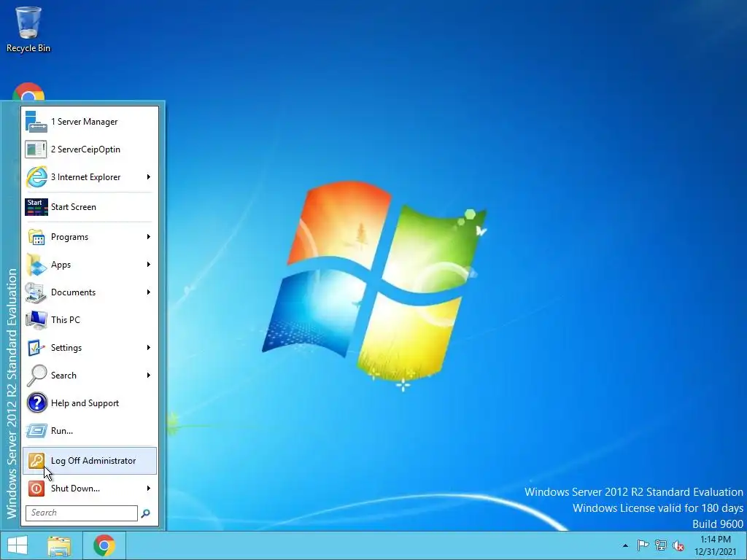Screen dimensions: 747x560
Task: Click the 'Programs' text label
Action: (x=69, y=237)
